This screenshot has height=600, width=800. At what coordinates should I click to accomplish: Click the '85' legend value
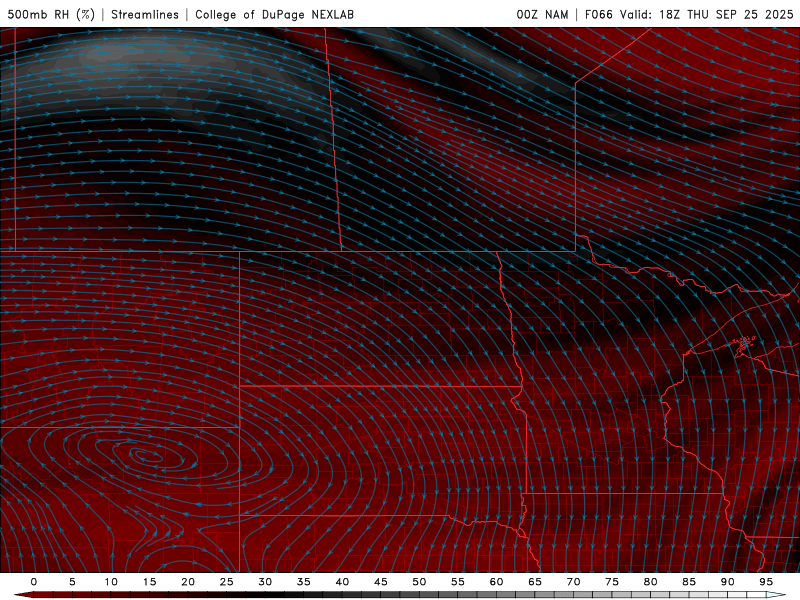[x=689, y=582]
